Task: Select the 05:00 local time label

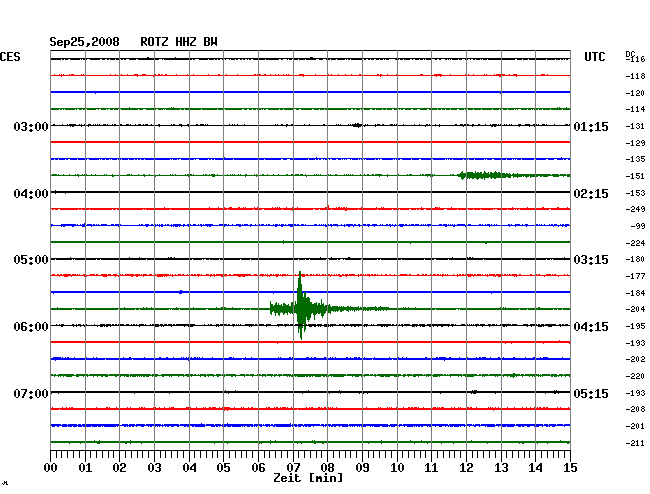Action: [x=31, y=260]
